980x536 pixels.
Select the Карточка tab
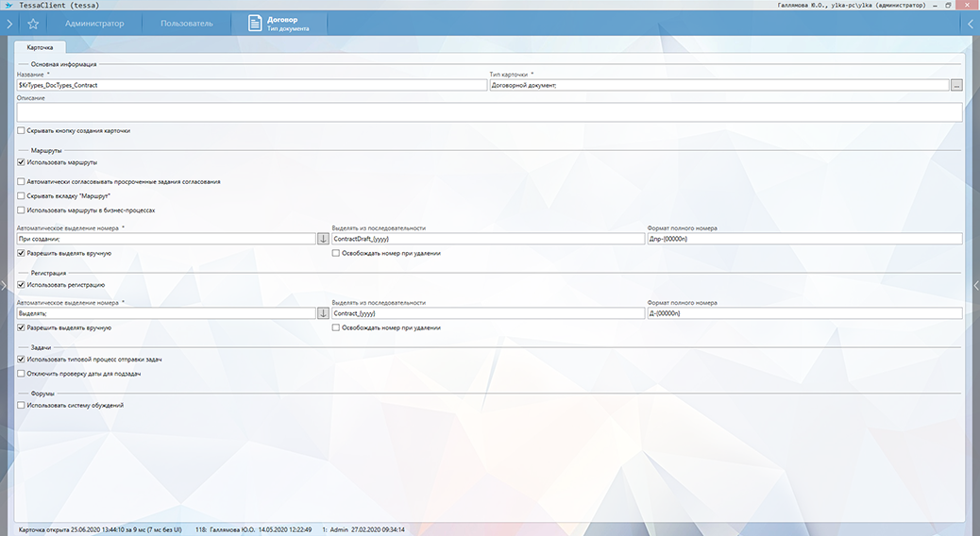(x=40, y=46)
